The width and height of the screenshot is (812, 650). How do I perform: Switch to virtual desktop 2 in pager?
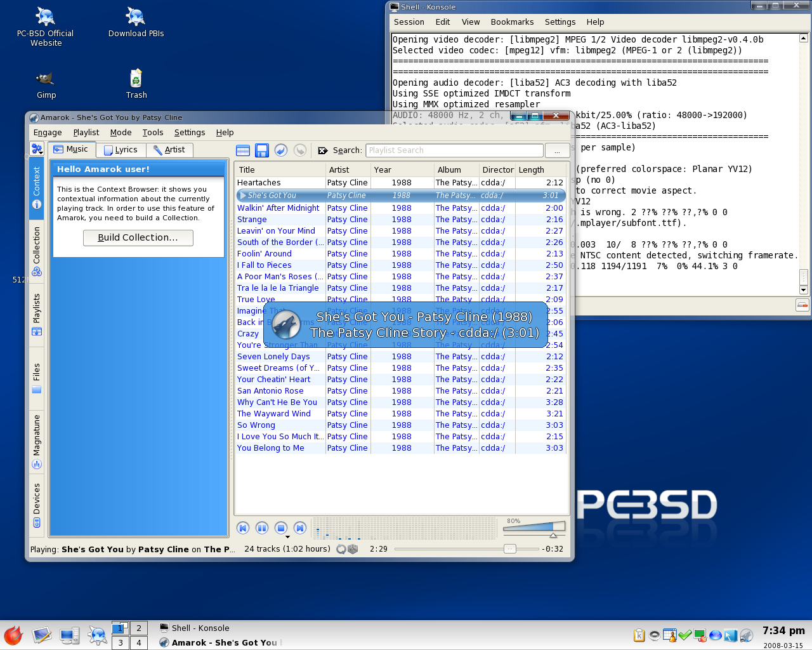tap(138, 628)
